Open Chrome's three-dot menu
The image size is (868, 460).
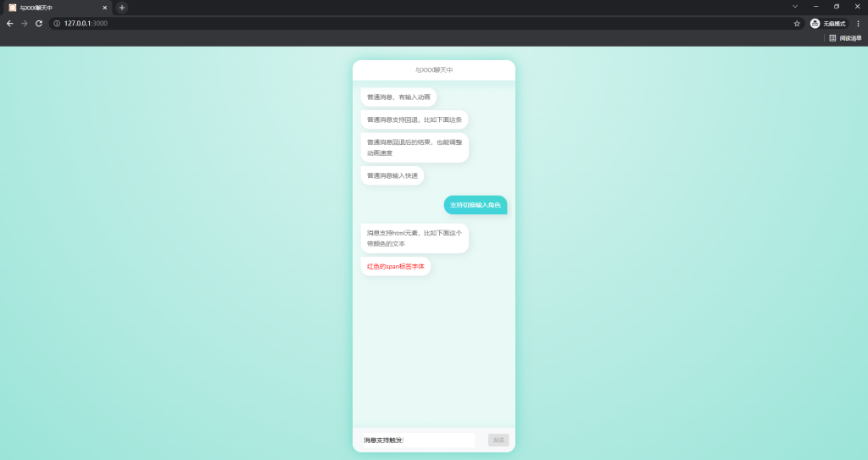coord(858,23)
